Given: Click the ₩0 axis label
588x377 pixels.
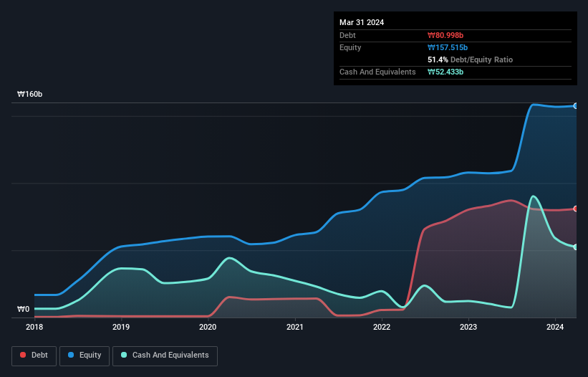Looking at the screenshot, I should coord(23,309).
